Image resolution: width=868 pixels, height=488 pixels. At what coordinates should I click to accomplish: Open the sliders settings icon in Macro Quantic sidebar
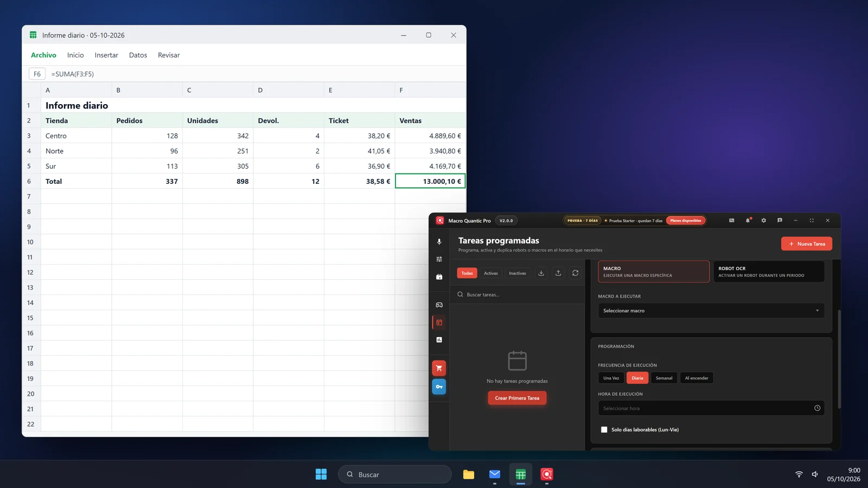pyautogui.click(x=439, y=259)
